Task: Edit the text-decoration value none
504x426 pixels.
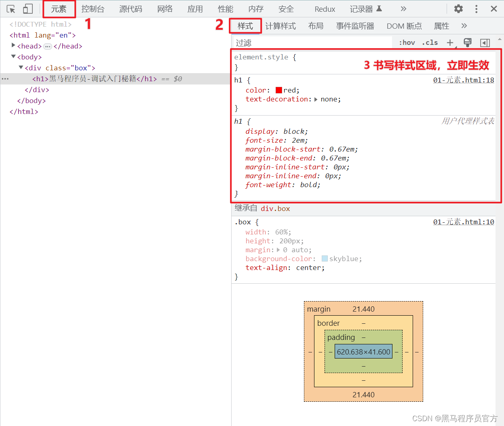Action: (x=329, y=99)
